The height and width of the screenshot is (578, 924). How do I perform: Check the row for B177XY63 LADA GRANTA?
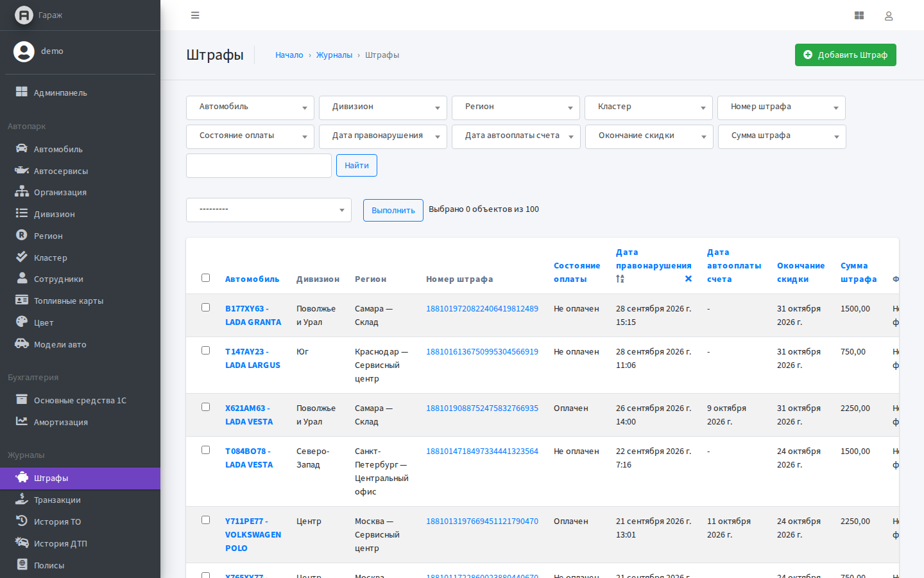205,307
